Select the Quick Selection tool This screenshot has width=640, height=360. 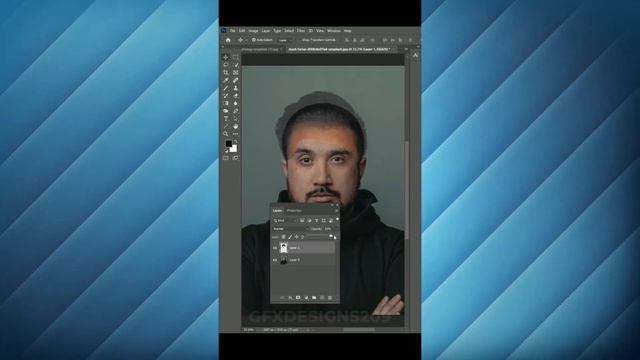pos(236,65)
